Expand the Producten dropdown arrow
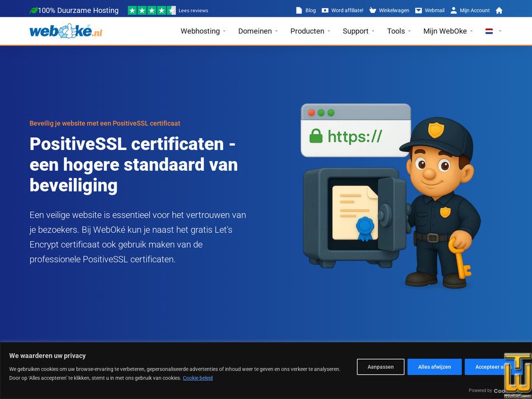The image size is (532, 399). (329, 31)
